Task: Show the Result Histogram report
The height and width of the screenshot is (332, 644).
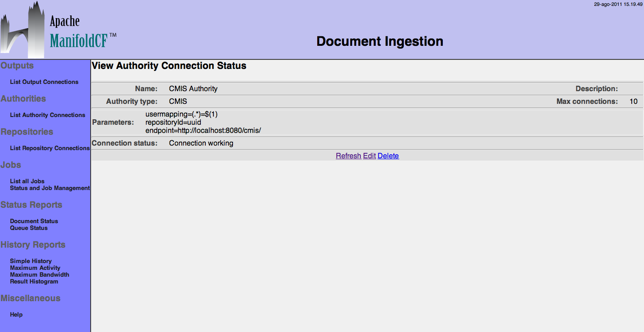Action: [x=34, y=282]
